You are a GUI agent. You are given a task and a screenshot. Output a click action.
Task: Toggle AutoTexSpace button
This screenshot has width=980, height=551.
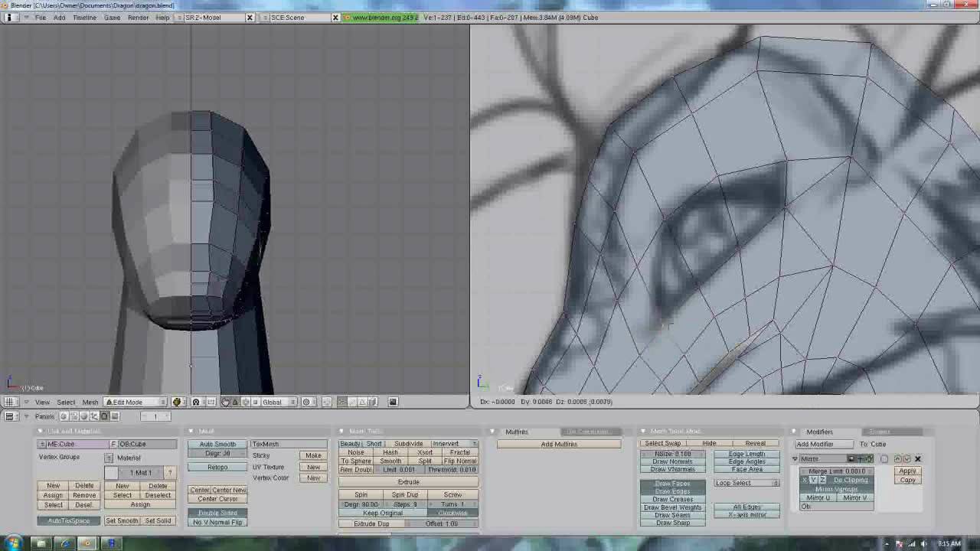69,521
